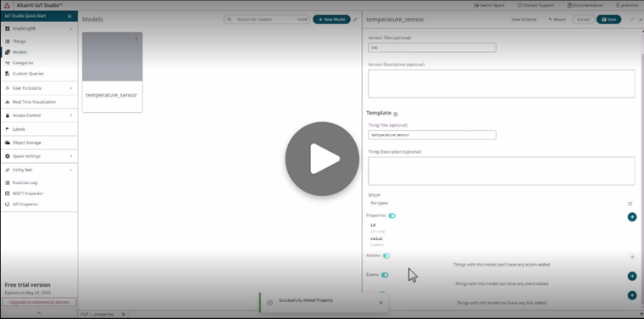Toggle the Properties switch
Image resolution: width=644 pixels, height=319 pixels.
(391, 215)
